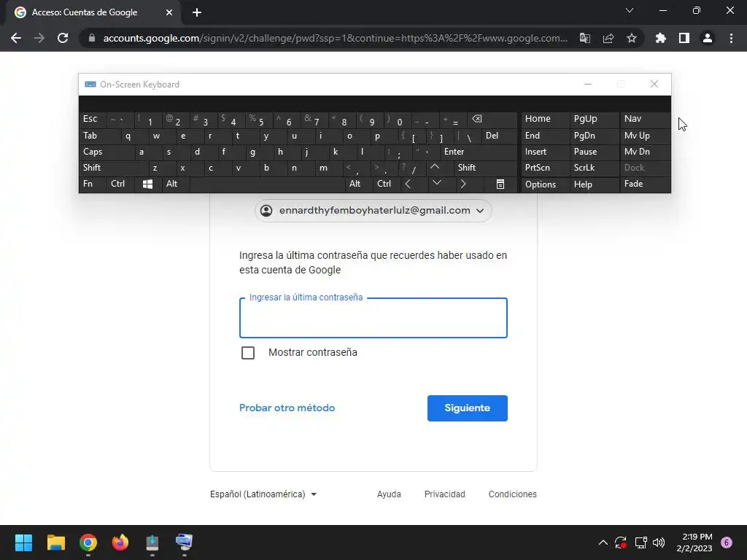Click the share page icon
The image size is (747, 560).
[608, 38]
